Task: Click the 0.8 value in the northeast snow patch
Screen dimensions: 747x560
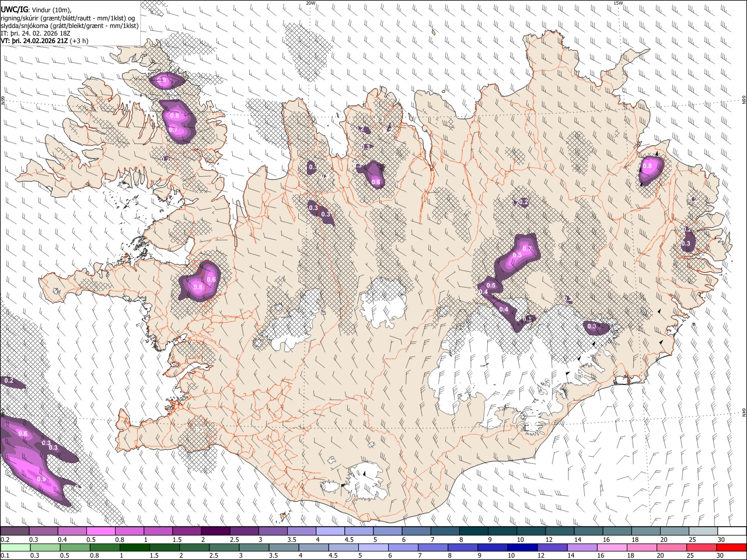Action: (647, 166)
